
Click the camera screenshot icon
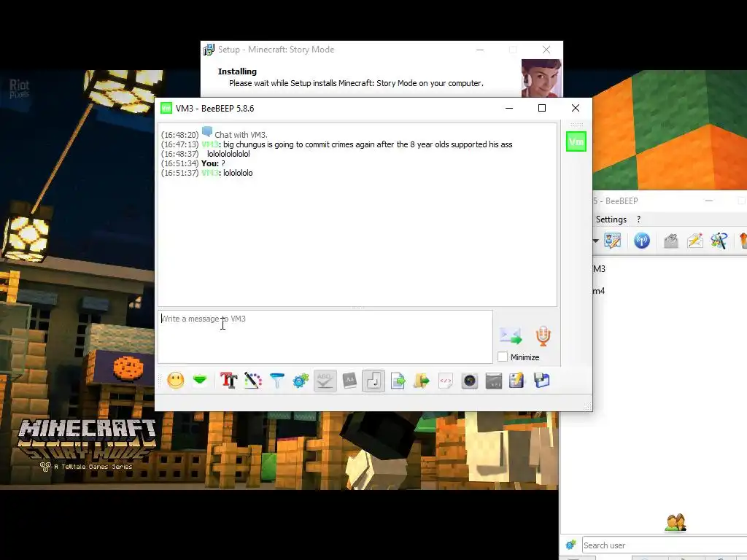[470, 381]
